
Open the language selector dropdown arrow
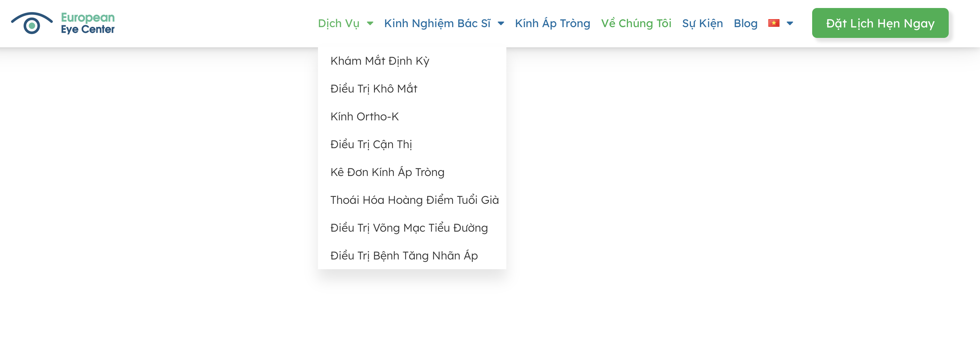(x=790, y=24)
